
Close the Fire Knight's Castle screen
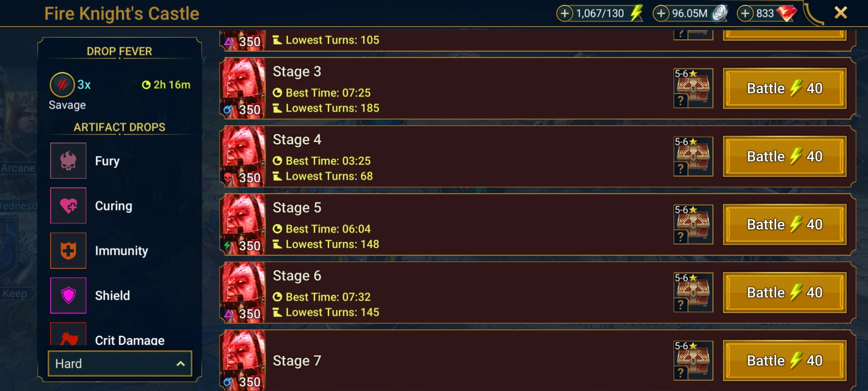coord(841,13)
